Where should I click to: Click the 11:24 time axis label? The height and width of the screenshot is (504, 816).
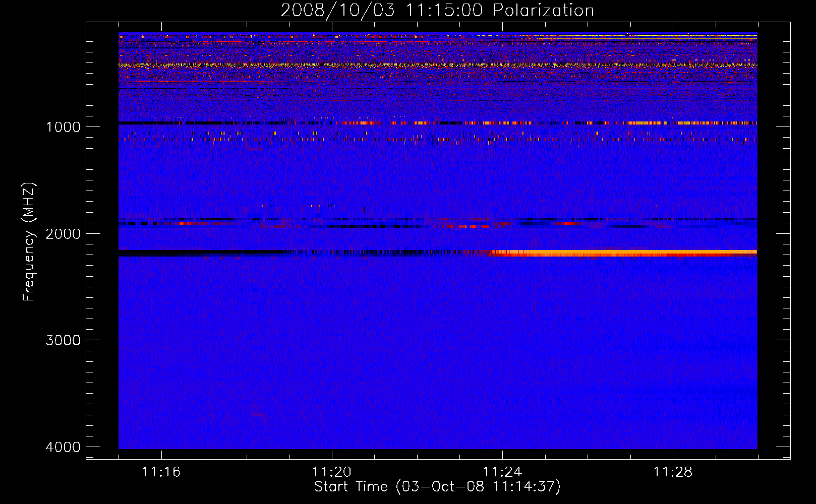502,472
